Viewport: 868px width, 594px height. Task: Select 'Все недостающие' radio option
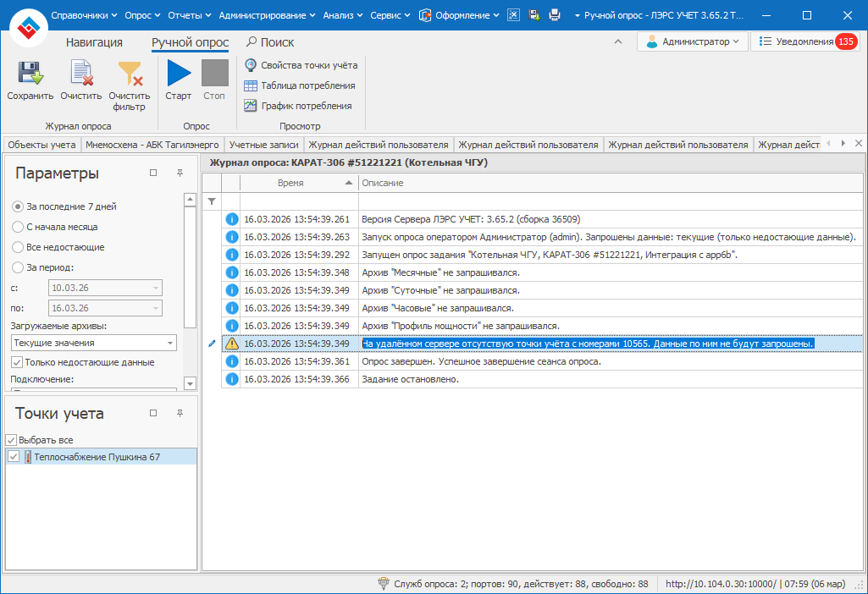(x=18, y=247)
